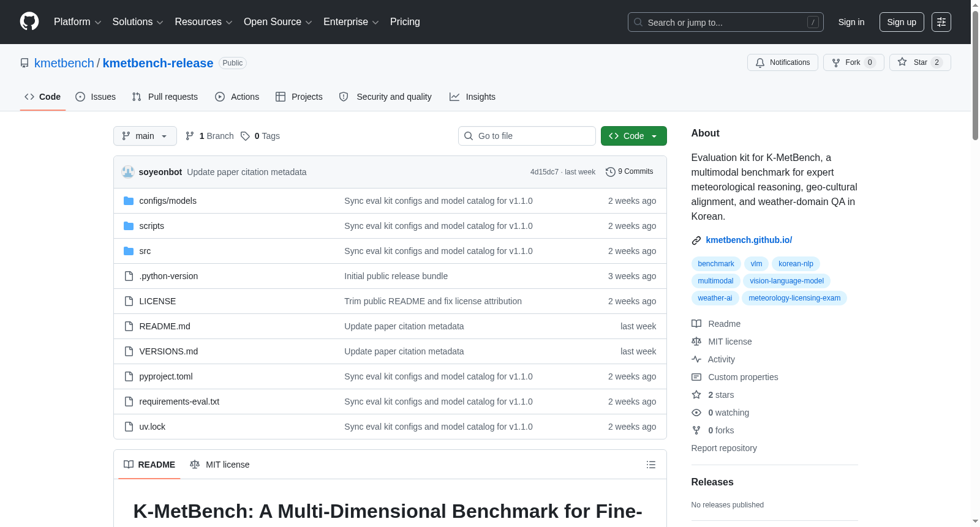The image size is (980, 527).
Task: Click the fork icon beside 0 forks
Action: tap(696, 430)
